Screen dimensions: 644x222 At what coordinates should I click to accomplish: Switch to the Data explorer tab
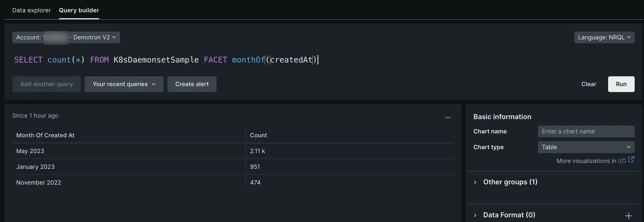(x=31, y=10)
